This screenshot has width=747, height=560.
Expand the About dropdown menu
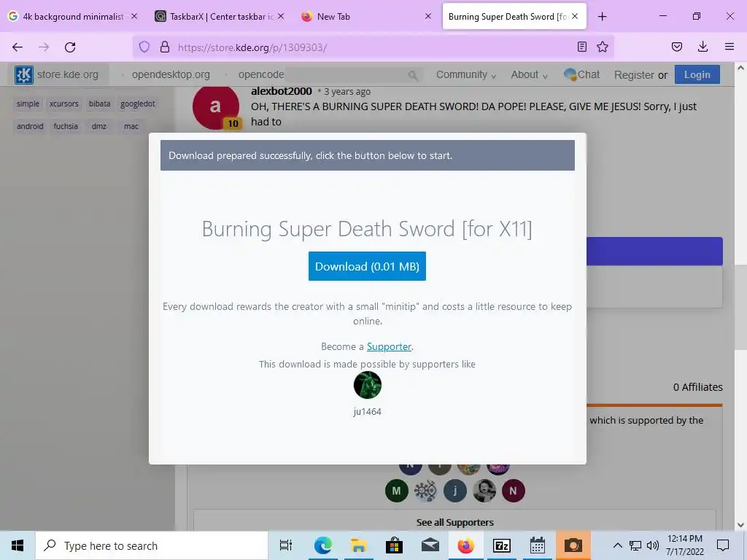[x=529, y=75]
